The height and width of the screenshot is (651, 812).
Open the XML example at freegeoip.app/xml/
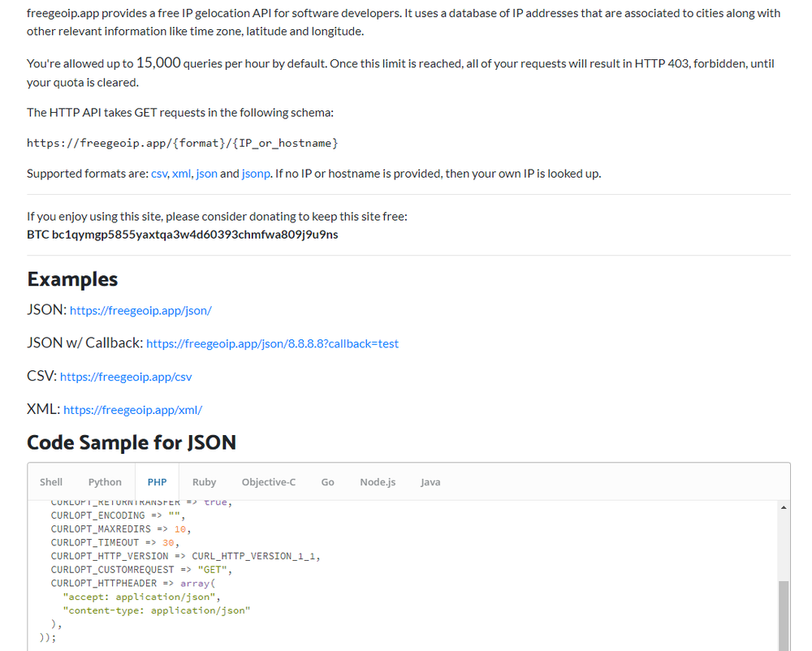click(132, 409)
